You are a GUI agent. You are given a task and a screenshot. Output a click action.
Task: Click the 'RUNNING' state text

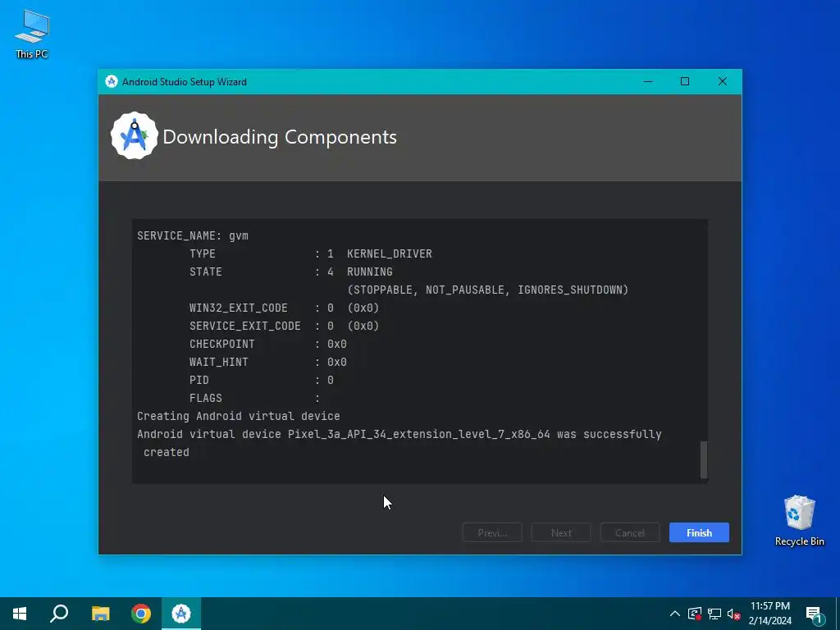[x=370, y=272]
